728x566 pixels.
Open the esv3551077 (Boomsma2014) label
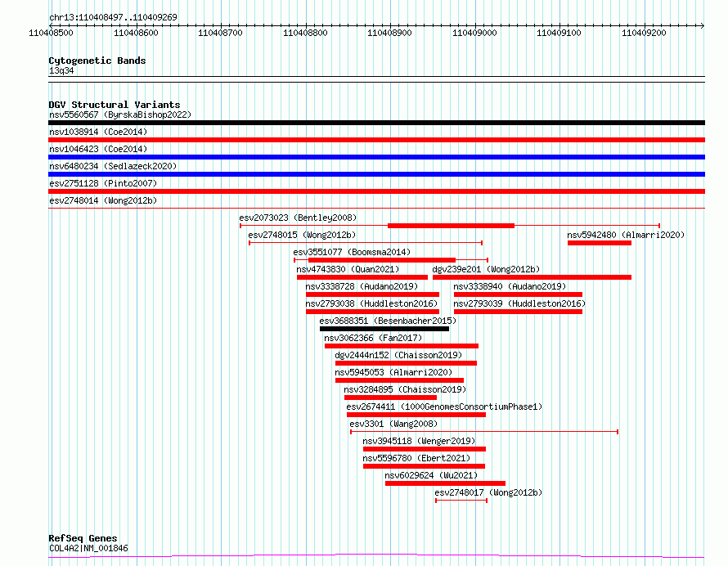352,252
